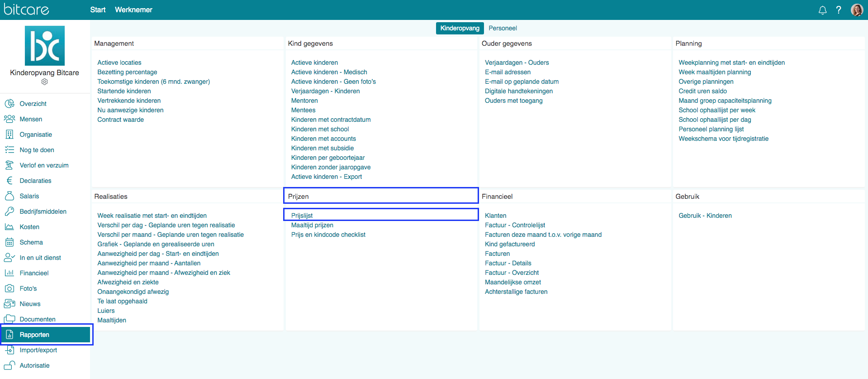Viewport: 868px width, 379px height.
Task: Open the Start menu item
Action: click(x=98, y=10)
